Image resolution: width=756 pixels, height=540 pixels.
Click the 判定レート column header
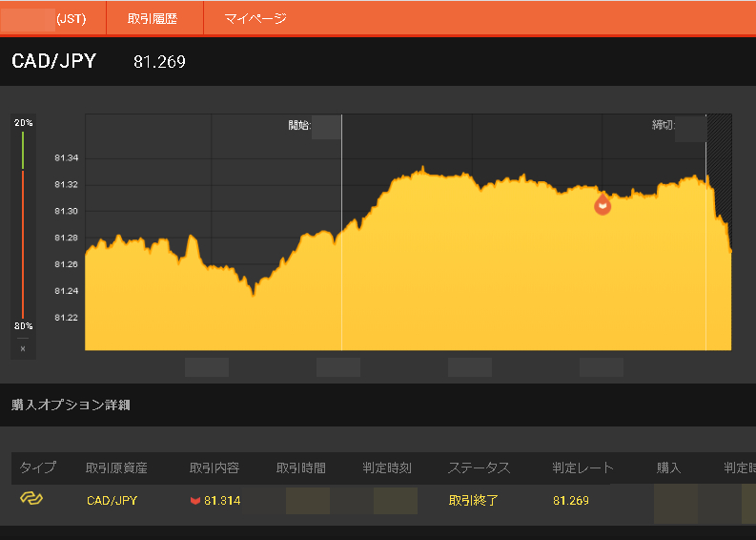click(582, 467)
